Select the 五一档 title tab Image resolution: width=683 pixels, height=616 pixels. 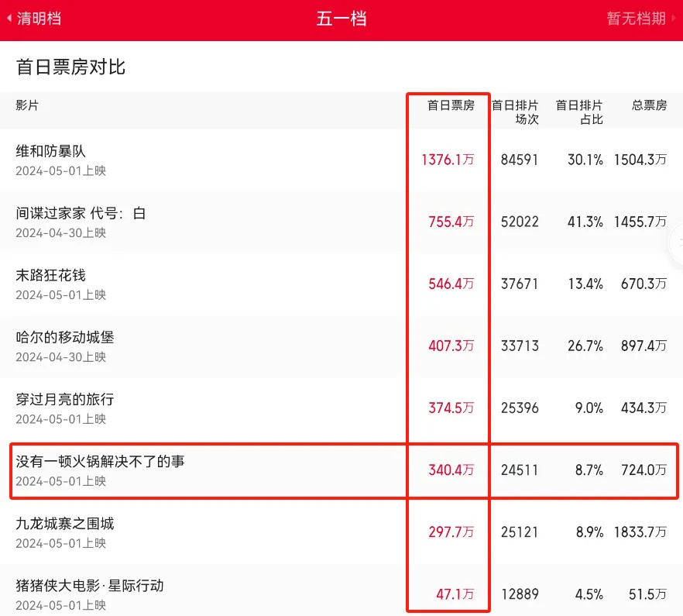coord(341,19)
